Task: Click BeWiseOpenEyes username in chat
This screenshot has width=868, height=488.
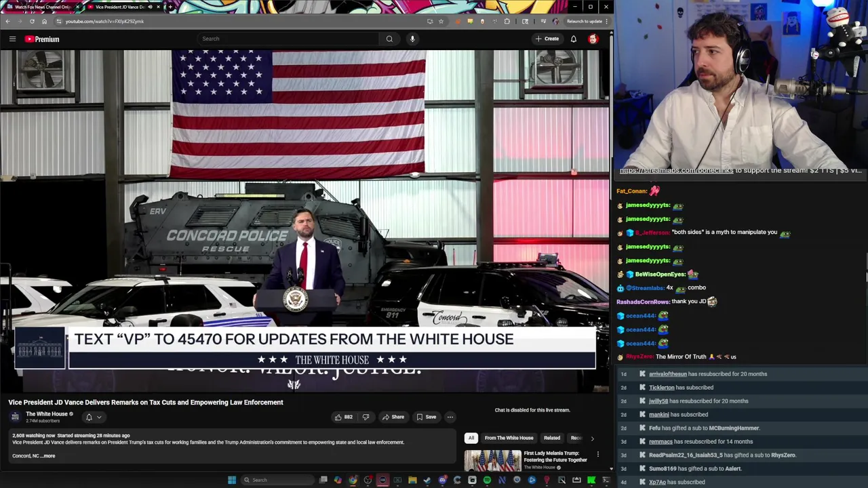Action: (x=660, y=274)
